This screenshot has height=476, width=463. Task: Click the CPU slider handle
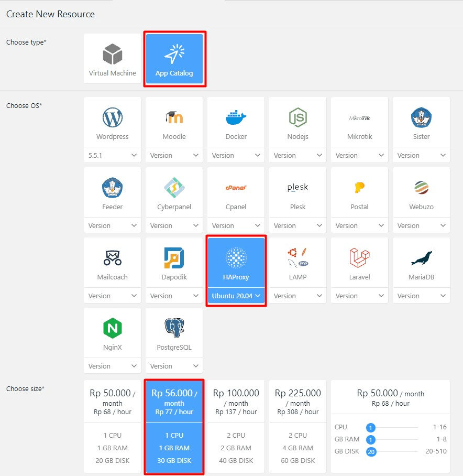click(371, 427)
